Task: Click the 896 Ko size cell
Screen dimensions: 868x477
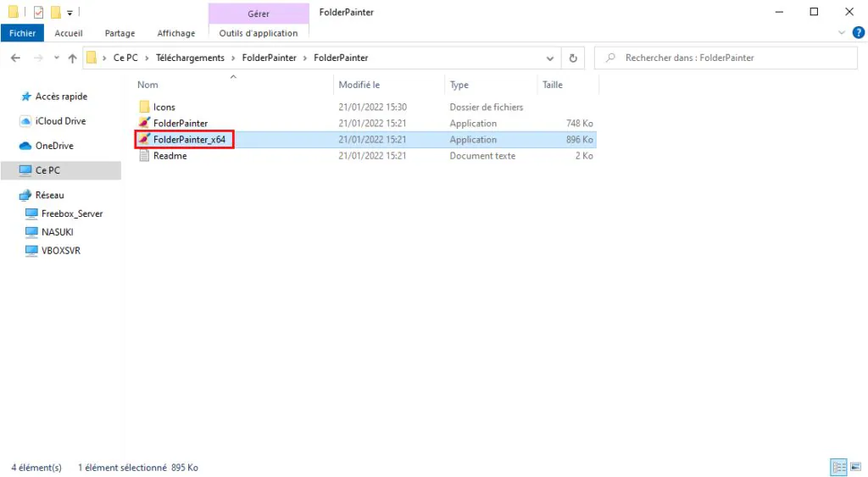Action: coord(580,140)
